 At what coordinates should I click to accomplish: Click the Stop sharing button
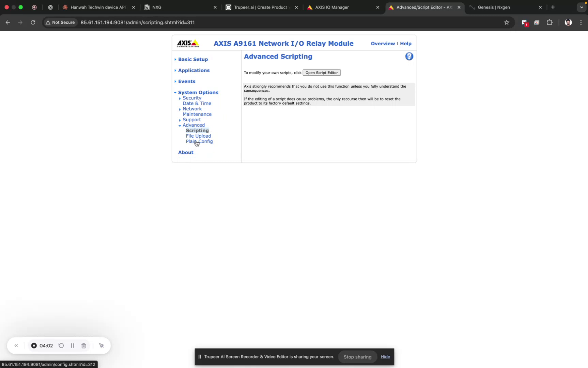(357, 357)
